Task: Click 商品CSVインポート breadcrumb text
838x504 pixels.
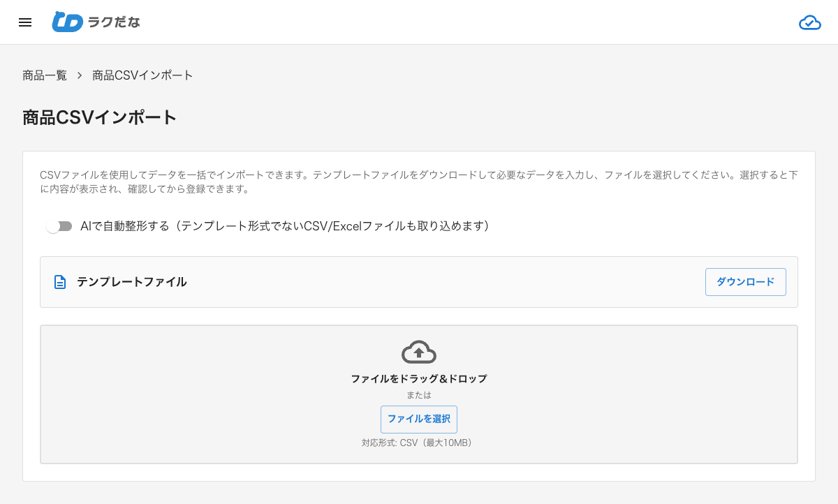Action: [x=143, y=75]
